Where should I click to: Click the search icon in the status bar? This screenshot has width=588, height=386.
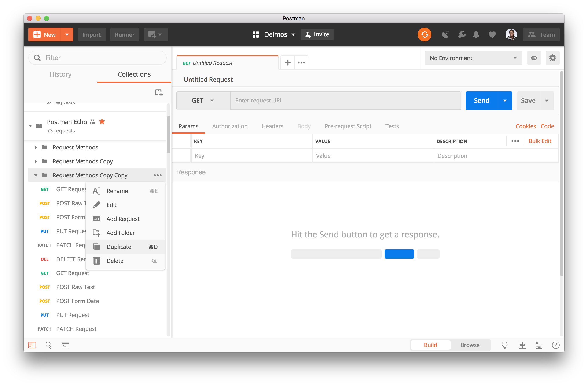coord(48,345)
